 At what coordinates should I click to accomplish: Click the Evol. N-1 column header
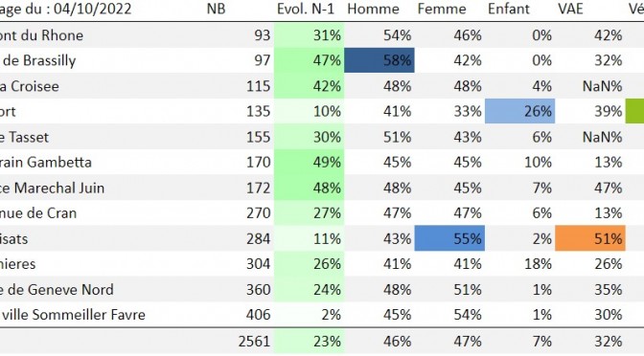[306, 9]
